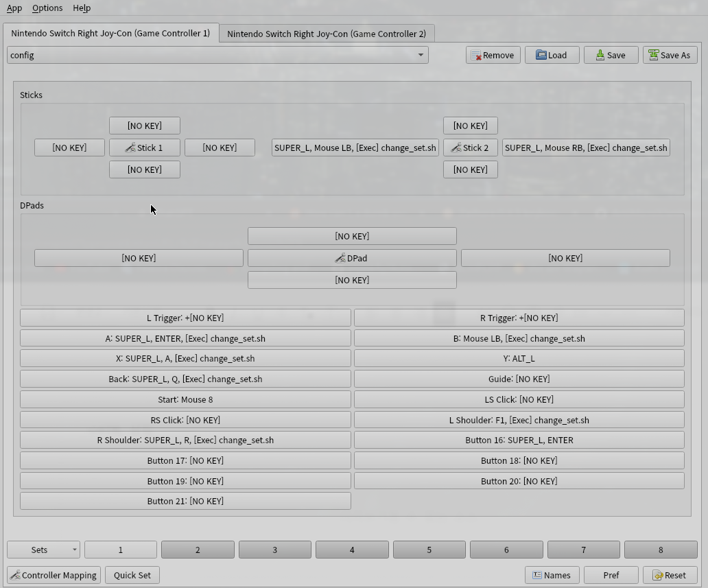Edit the RS Click binding
This screenshot has height=588, width=708.
[x=185, y=420]
